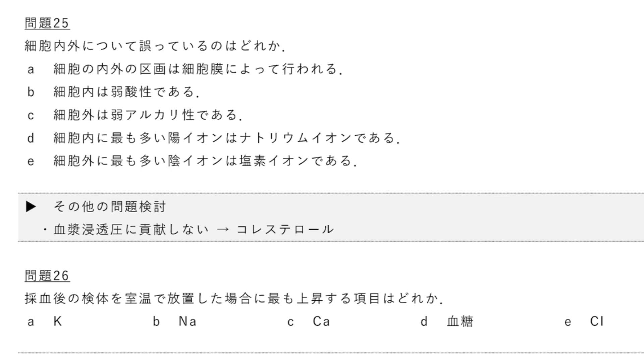Choose answer b 細胞内は弱酸性である
644x362 pixels.
126,92
